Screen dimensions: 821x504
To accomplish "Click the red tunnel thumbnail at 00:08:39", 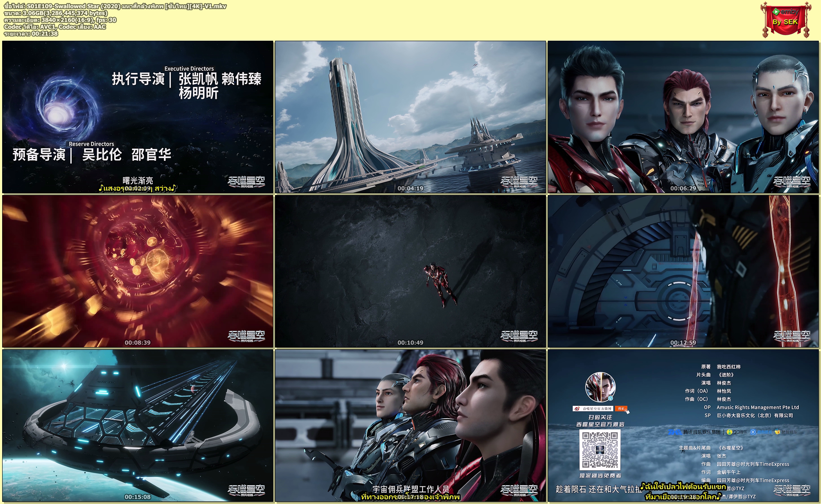I will coord(138,271).
